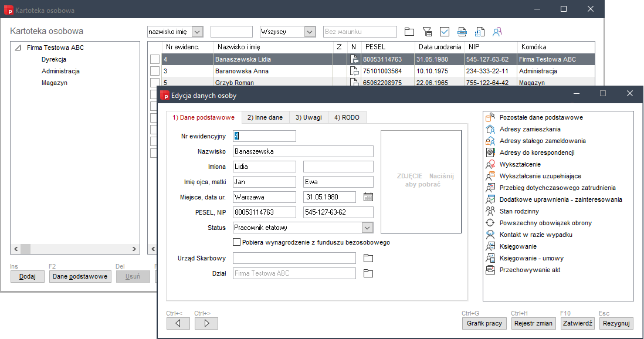Expand the 'Wszyscy' filter dropdown
The width and height of the screenshot is (644, 339).
click(x=310, y=32)
